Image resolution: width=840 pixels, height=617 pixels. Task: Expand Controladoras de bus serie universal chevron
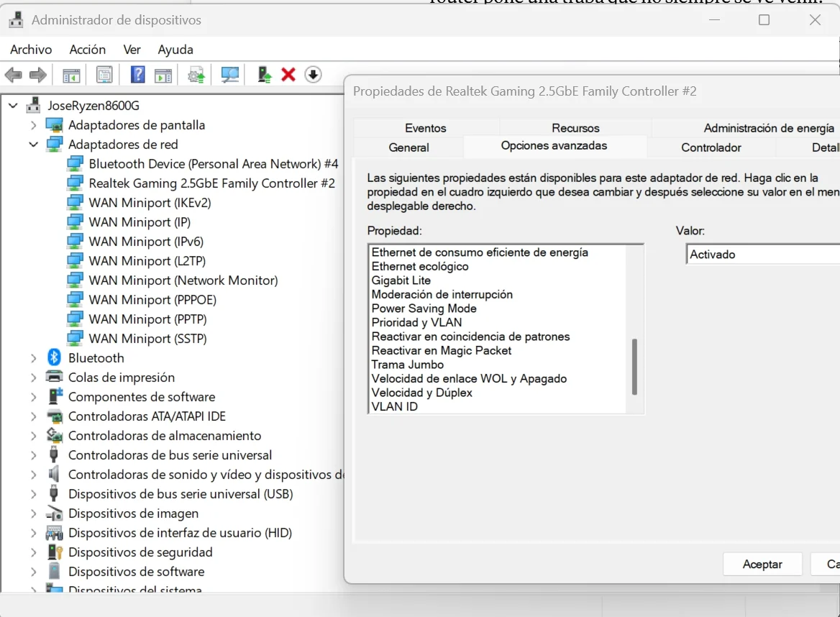[34, 455]
